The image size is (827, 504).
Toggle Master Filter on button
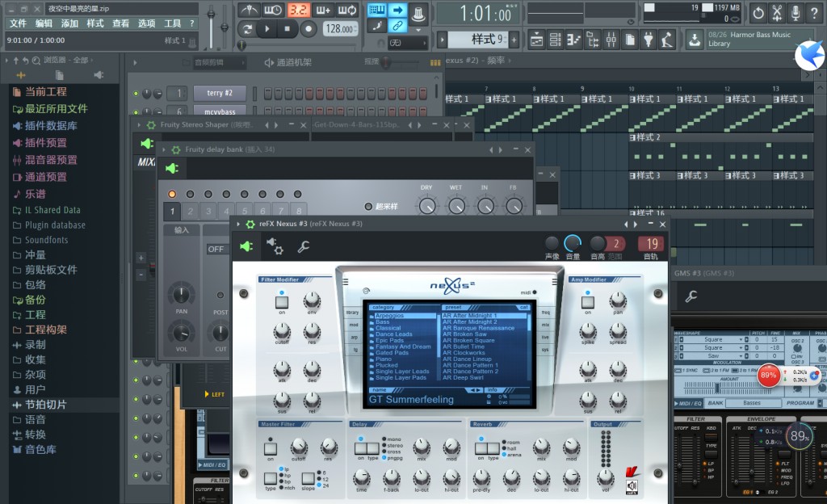click(x=271, y=447)
